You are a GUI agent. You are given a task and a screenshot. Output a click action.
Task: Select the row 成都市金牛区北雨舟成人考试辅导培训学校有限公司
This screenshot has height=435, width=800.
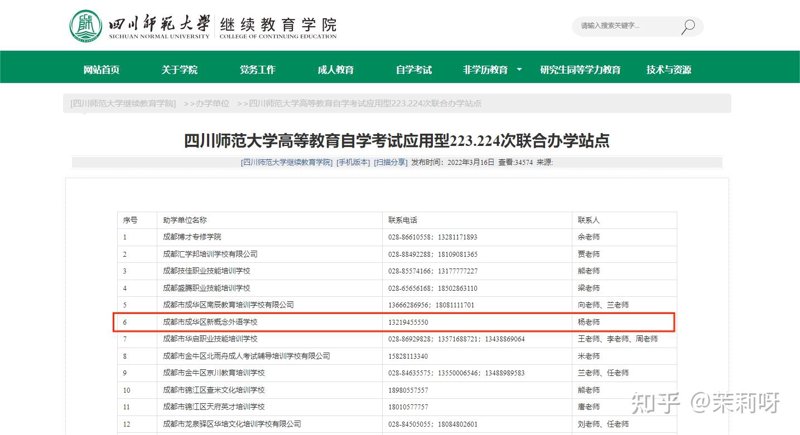click(x=397, y=356)
